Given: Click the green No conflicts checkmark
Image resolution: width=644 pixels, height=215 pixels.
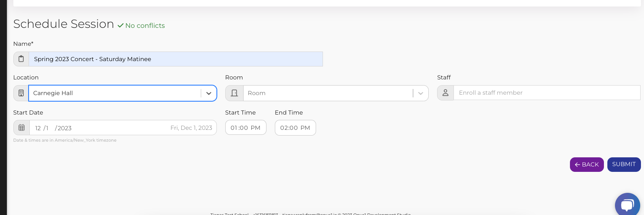Looking at the screenshot, I should click(x=121, y=26).
